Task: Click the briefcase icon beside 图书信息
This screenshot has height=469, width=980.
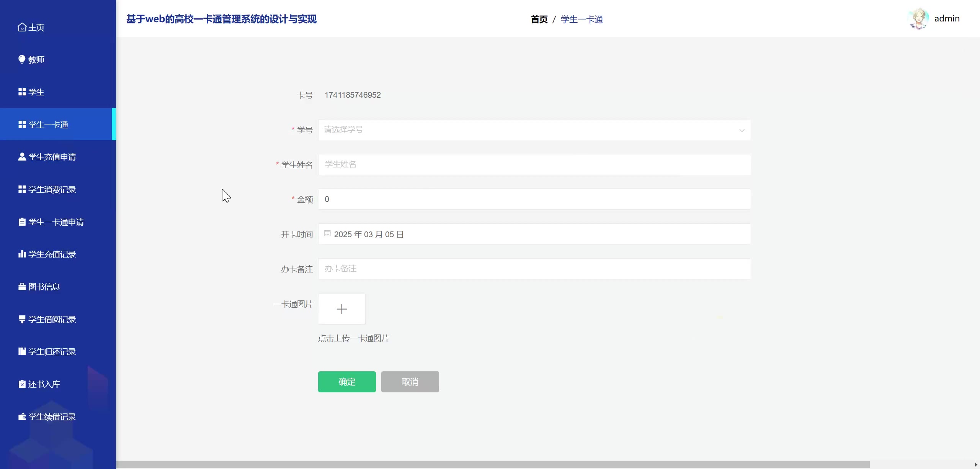Action: 22,287
